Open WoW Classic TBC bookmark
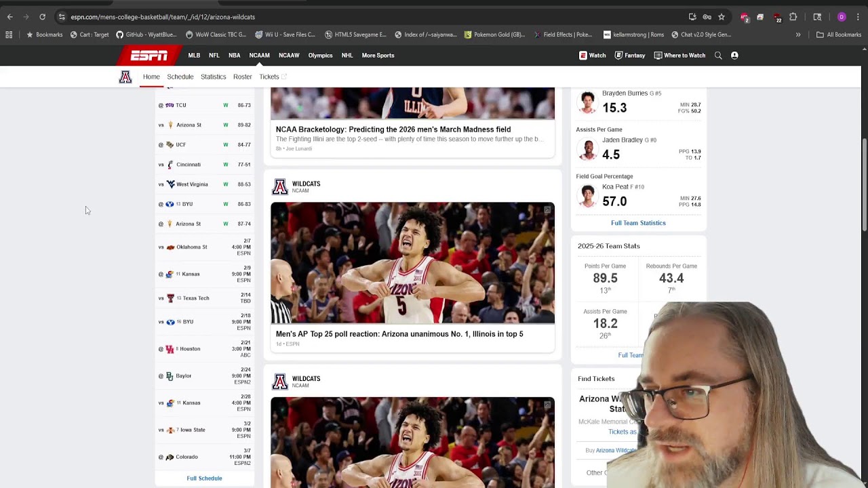Image resolution: width=868 pixels, height=488 pixels. [216, 35]
